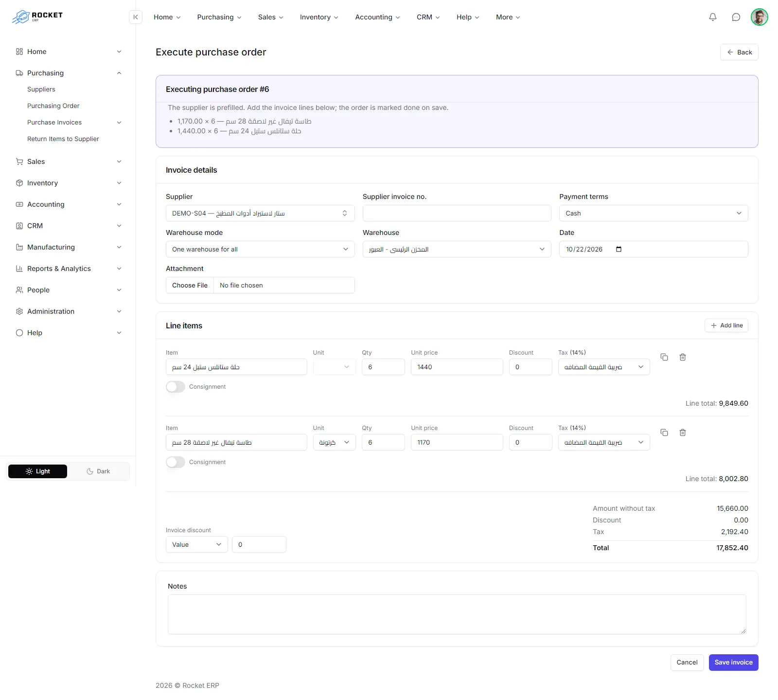Click the CRM contact icon in sidebar

click(19, 226)
